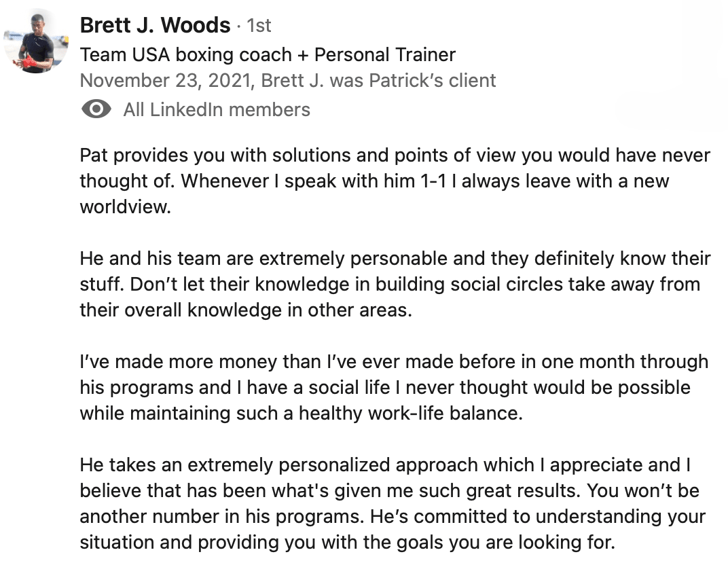This screenshot has width=728, height=565.
Task: Click the word 'worldview.' in first paragraph
Action: 126,206
